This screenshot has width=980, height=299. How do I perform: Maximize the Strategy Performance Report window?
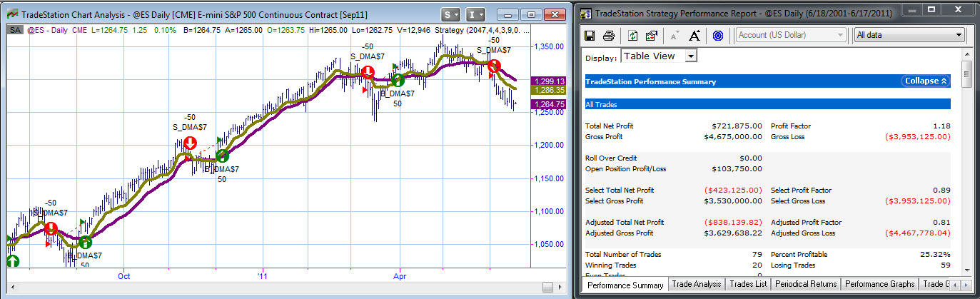pyautogui.click(x=931, y=11)
